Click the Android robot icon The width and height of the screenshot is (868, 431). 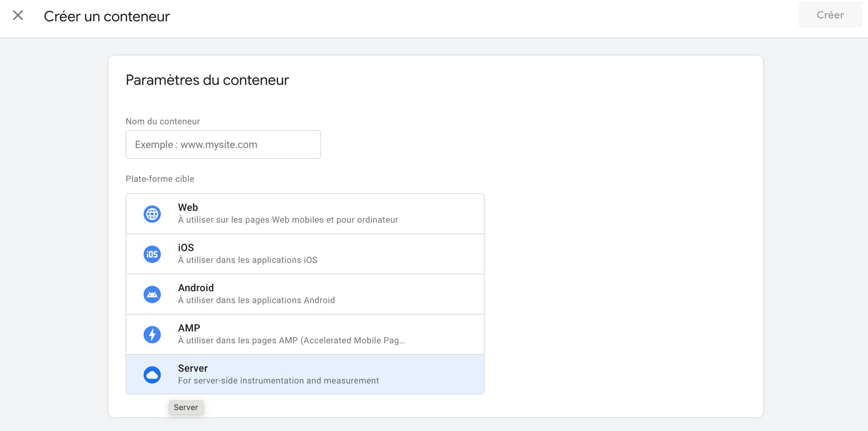point(152,294)
